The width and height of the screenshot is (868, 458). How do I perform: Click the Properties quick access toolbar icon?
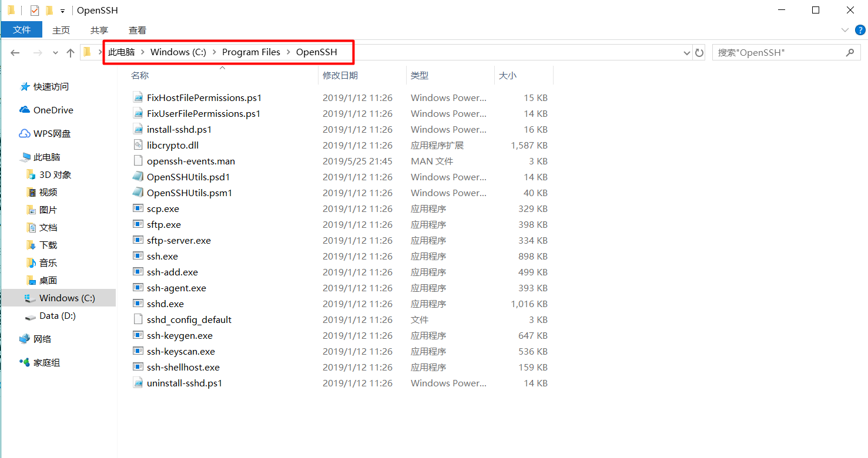34,11
